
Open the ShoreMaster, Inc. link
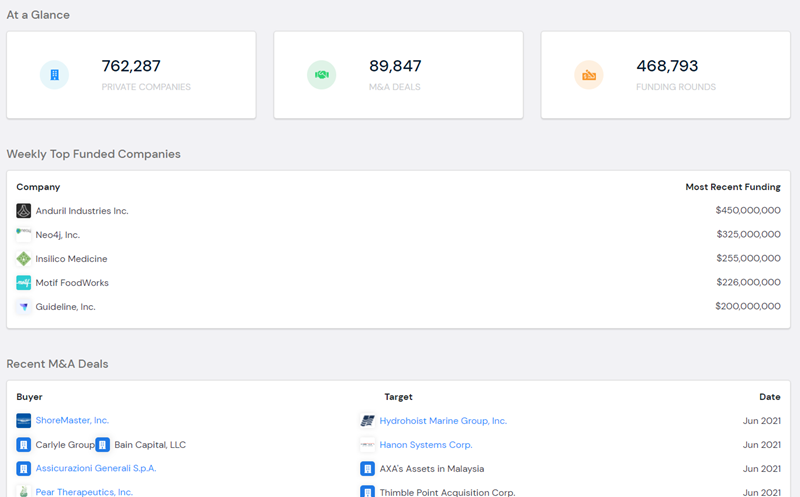pos(72,420)
